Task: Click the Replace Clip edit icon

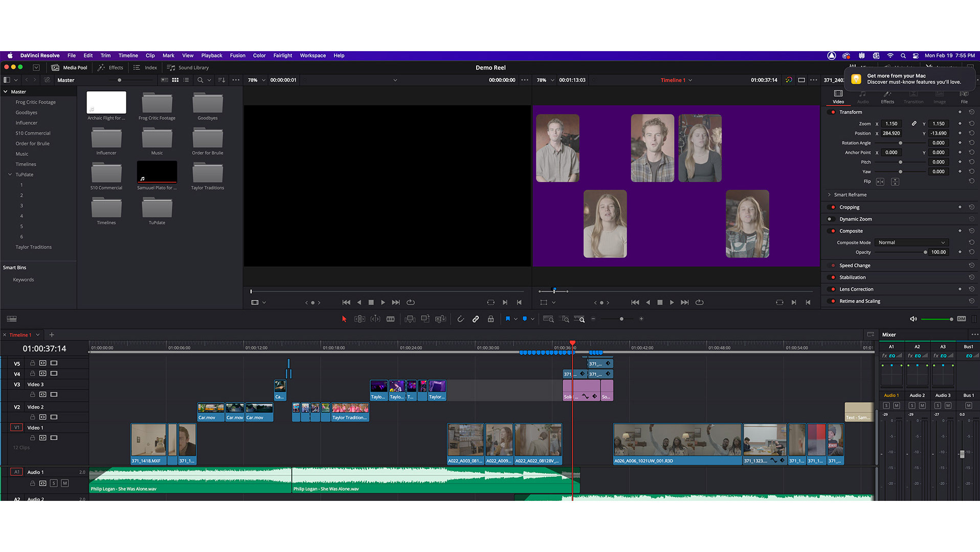Action: (440, 319)
